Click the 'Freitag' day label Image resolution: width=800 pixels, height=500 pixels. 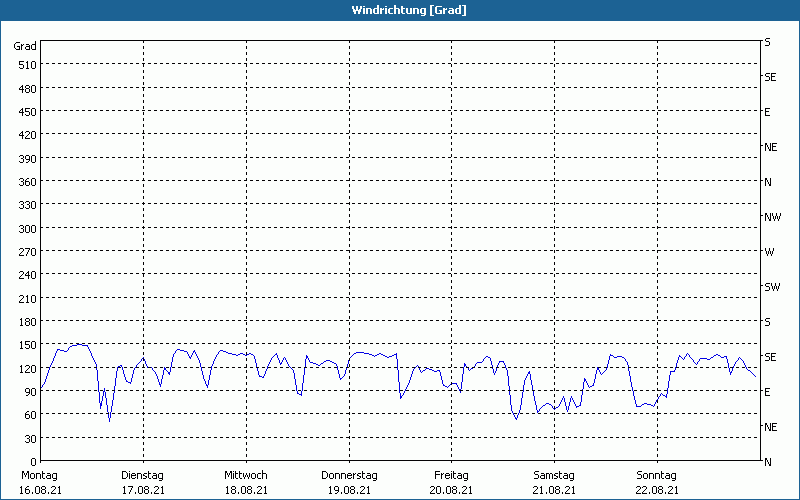[x=452, y=476]
